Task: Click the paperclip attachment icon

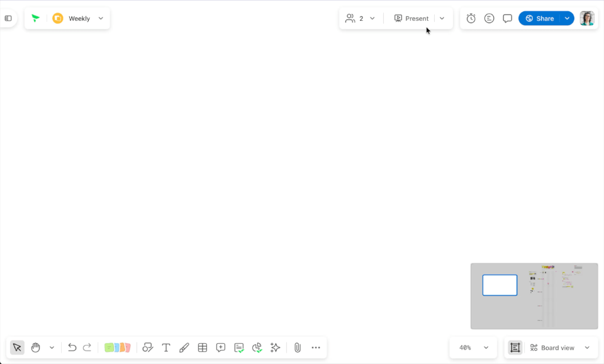Action: coord(298,348)
